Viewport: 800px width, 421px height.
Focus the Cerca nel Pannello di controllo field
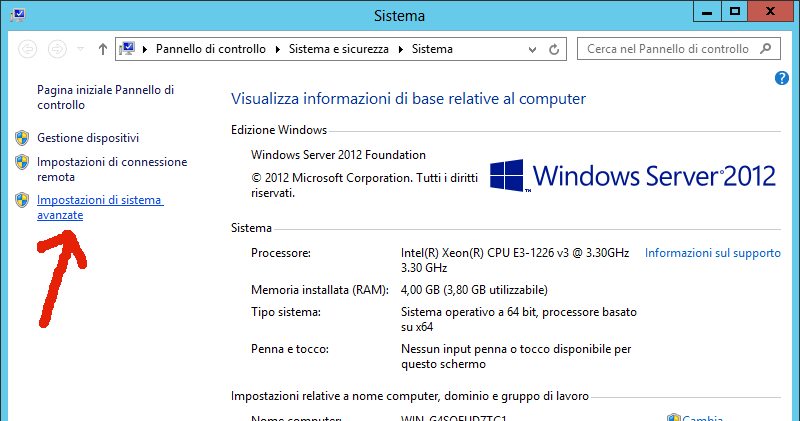[x=679, y=49]
